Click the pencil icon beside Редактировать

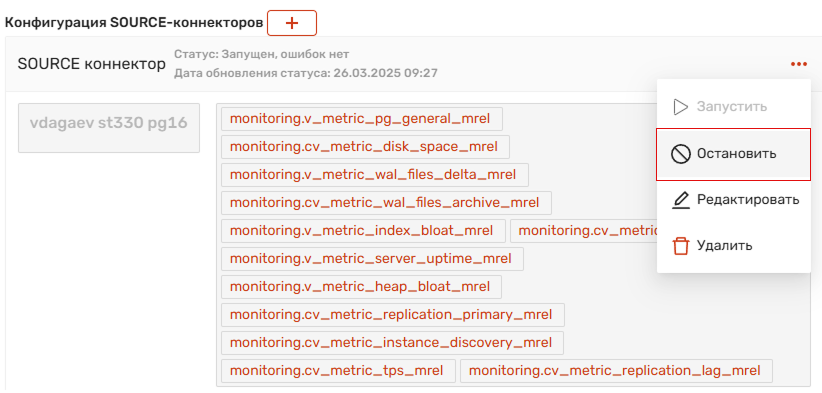click(680, 200)
